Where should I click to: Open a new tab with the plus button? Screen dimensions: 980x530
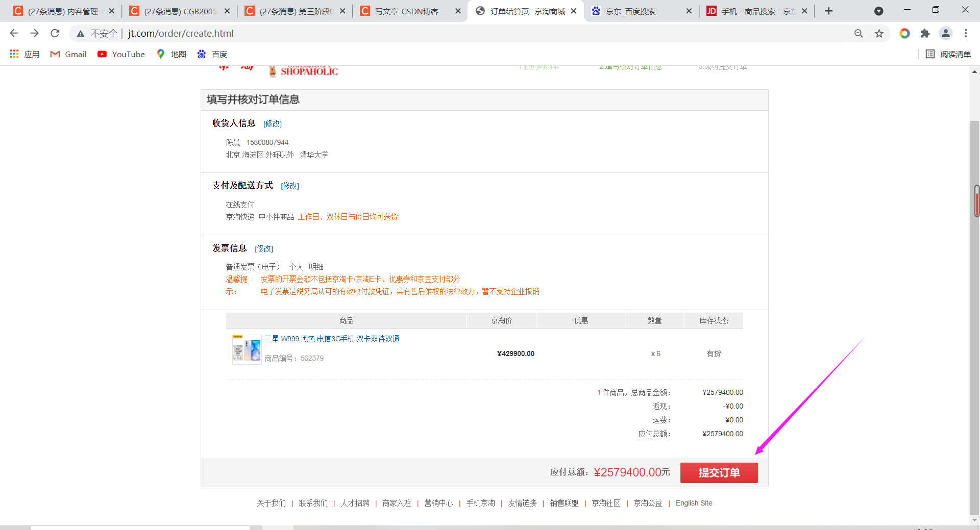[x=829, y=11]
